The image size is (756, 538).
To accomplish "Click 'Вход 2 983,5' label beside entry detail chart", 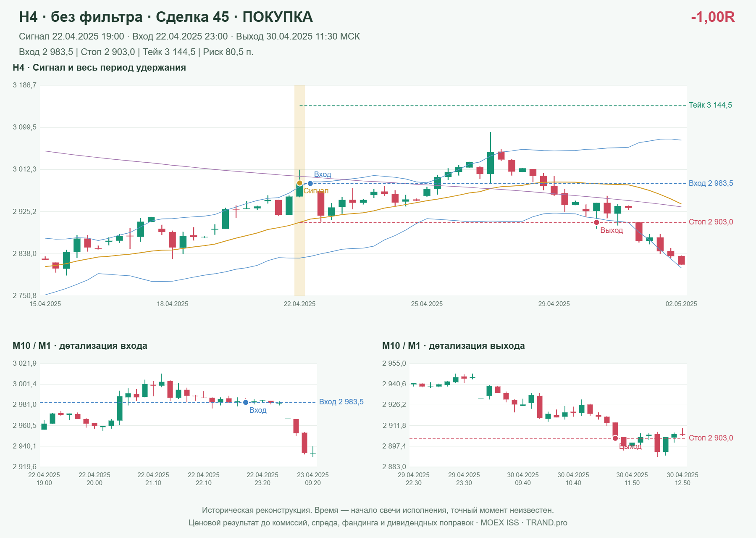I will tap(341, 402).
